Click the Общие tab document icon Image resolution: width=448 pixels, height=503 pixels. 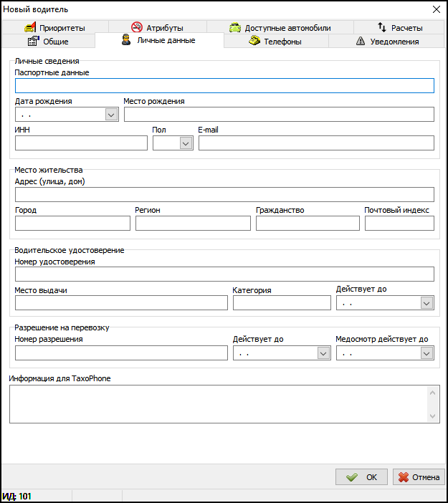pyautogui.click(x=32, y=42)
